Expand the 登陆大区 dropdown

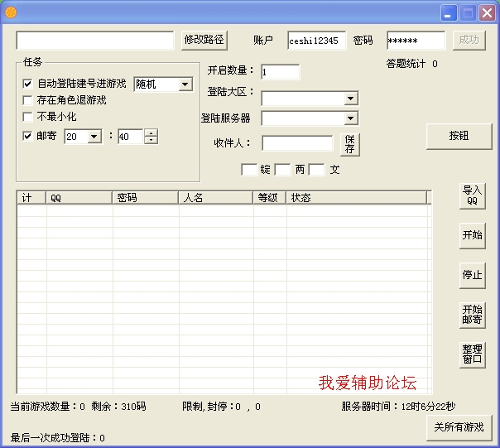pos(350,99)
